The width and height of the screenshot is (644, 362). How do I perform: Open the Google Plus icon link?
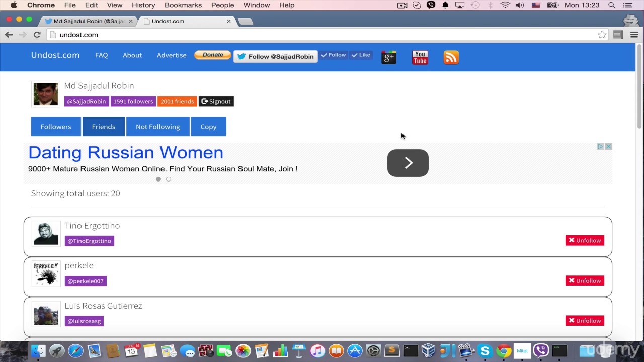pyautogui.click(x=389, y=58)
